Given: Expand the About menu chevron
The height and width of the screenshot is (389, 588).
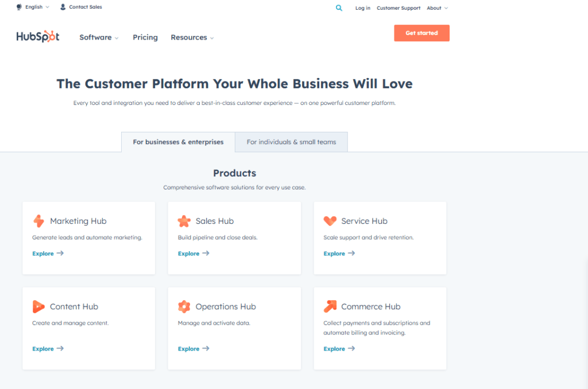Looking at the screenshot, I should coord(446,8).
